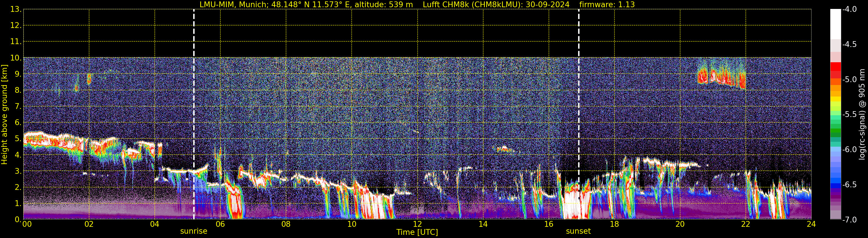Click the dashed white sunrise marker line
The width and height of the screenshot is (868, 238).
194,114
